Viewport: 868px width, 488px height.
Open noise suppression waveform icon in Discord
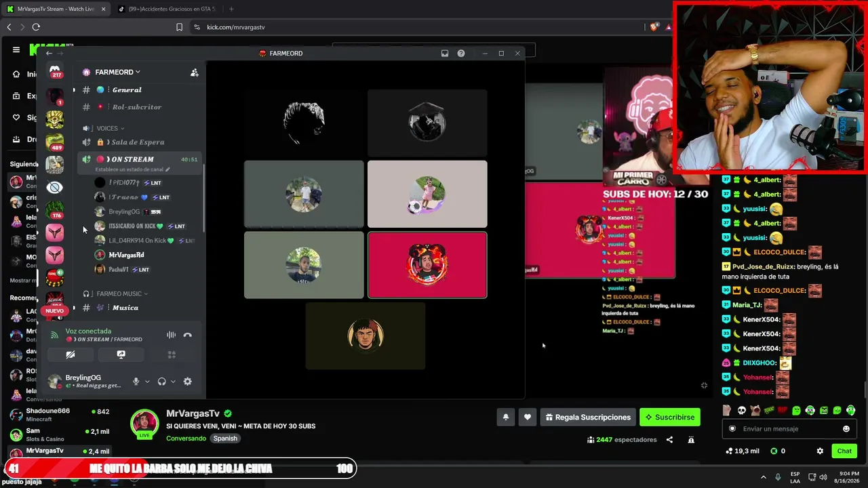171,335
